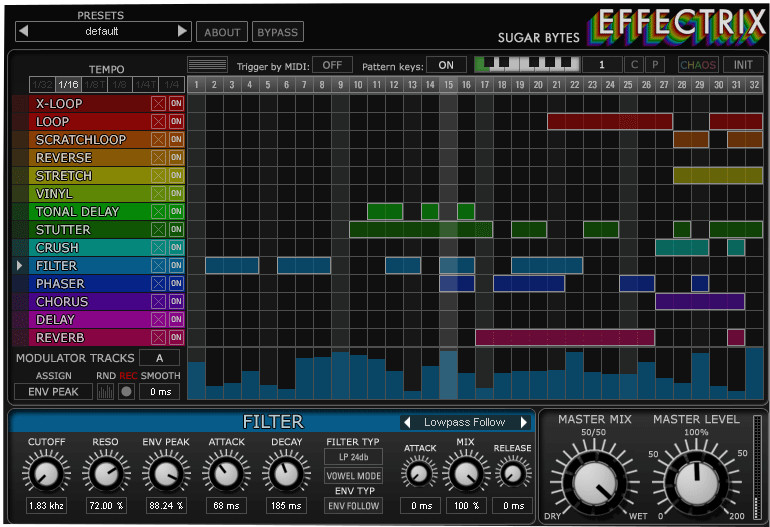This screenshot has height=527, width=770.
Task: Open the Lowpass Follow preset selector
Action: [465, 422]
